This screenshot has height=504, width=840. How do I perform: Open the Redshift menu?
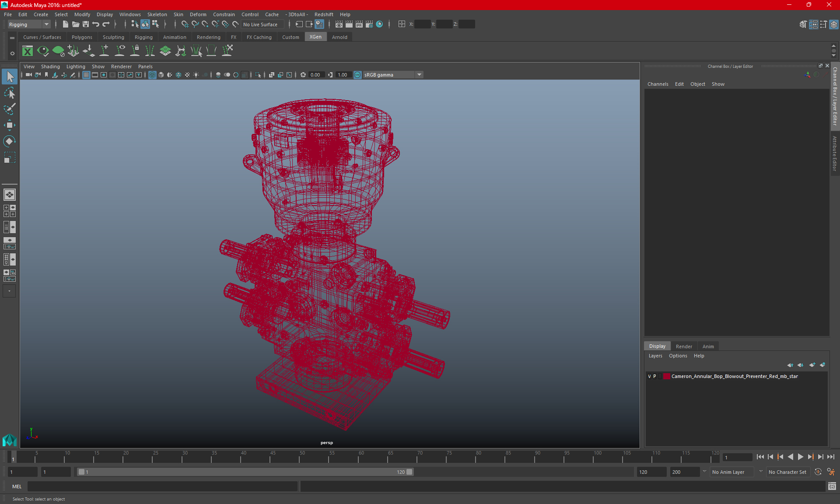[324, 14]
